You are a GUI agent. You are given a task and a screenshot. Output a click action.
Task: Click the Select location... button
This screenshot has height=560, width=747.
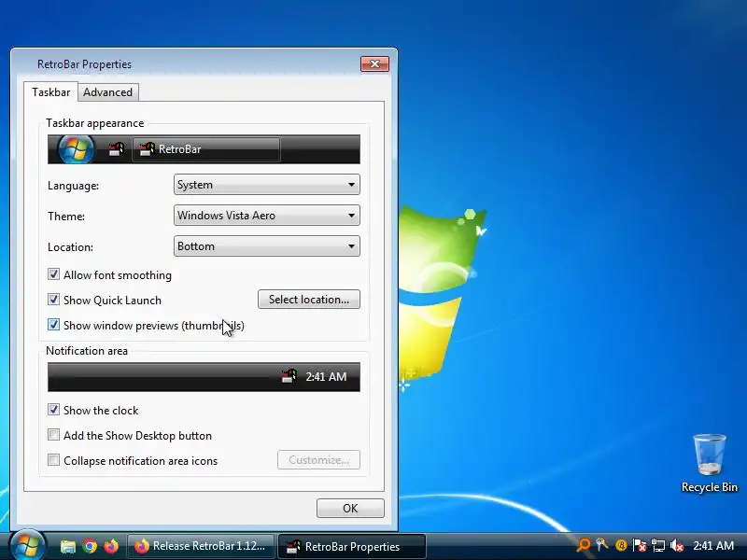click(x=309, y=300)
